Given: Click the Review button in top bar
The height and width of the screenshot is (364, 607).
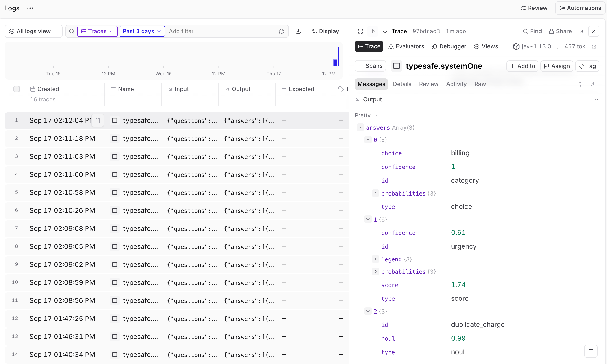Looking at the screenshot, I should point(534,8).
